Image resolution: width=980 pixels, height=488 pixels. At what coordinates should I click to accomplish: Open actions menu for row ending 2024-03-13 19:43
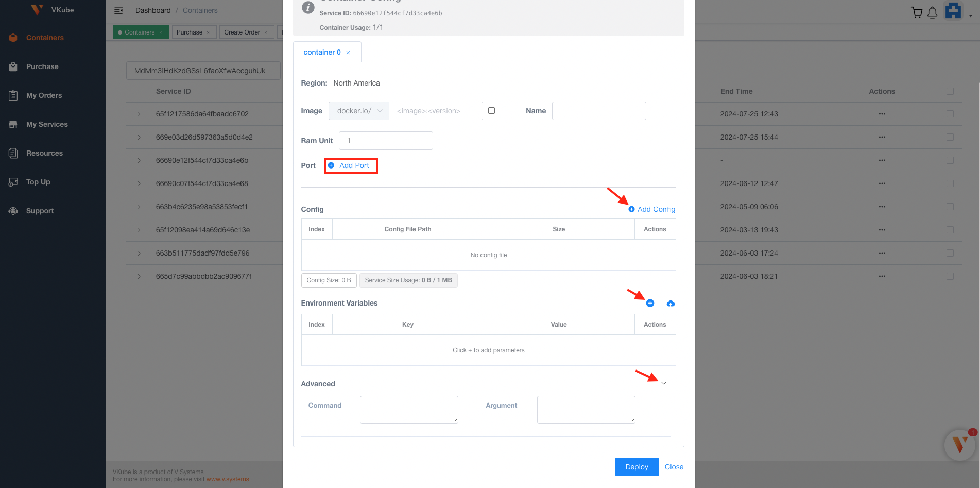point(882,230)
